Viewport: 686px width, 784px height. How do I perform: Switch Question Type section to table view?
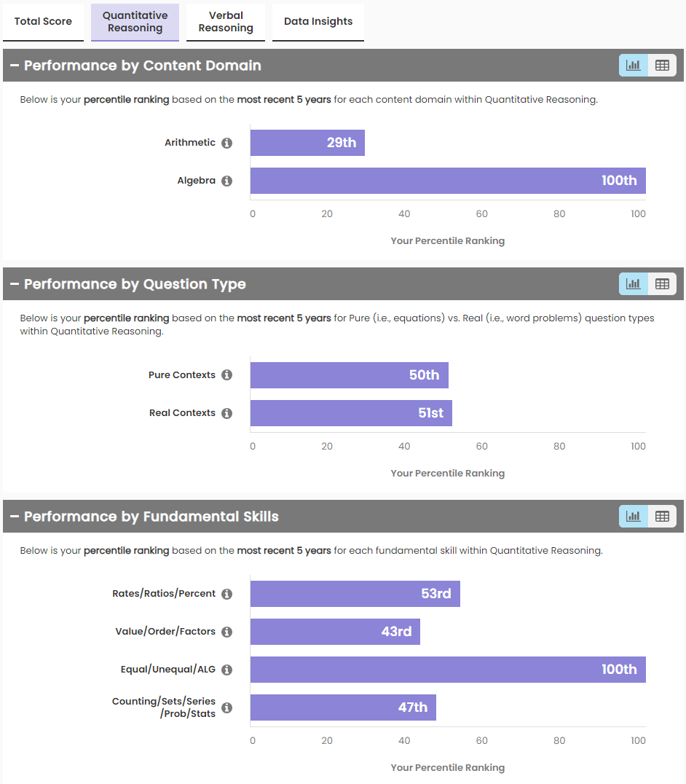pos(662,284)
